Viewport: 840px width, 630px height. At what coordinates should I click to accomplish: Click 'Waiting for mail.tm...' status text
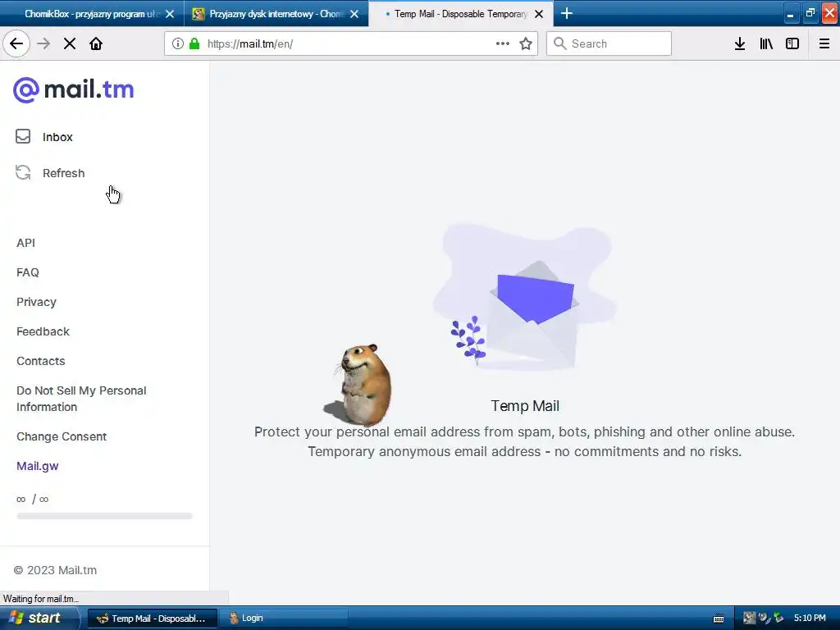pyautogui.click(x=41, y=598)
